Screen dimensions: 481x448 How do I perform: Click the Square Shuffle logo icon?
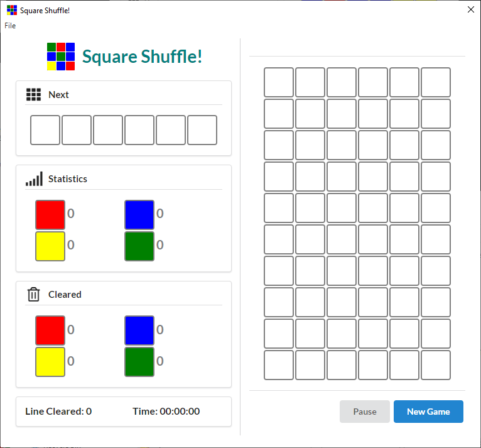pos(61,57)
